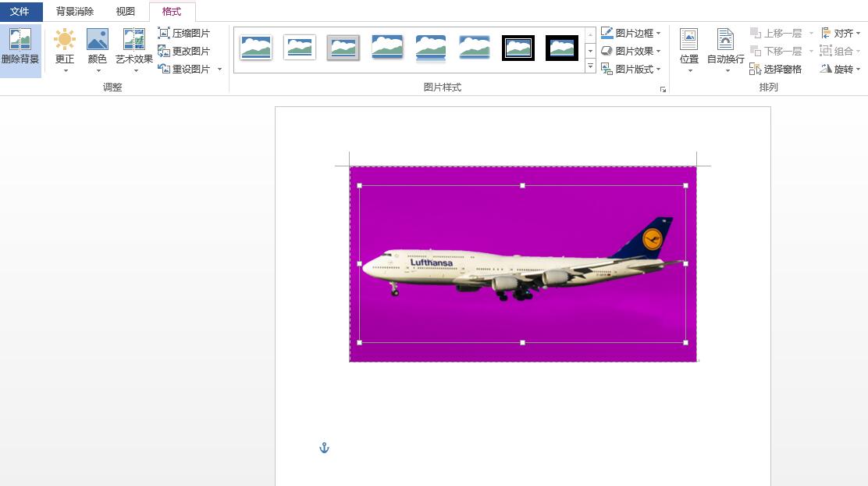868x486 pixels.
Task: Open 图片效果 picture effects menu
Action: click(631, 51)
